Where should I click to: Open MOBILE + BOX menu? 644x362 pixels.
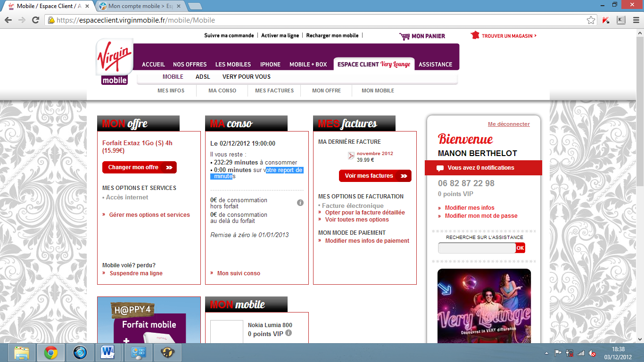(308, 65)
